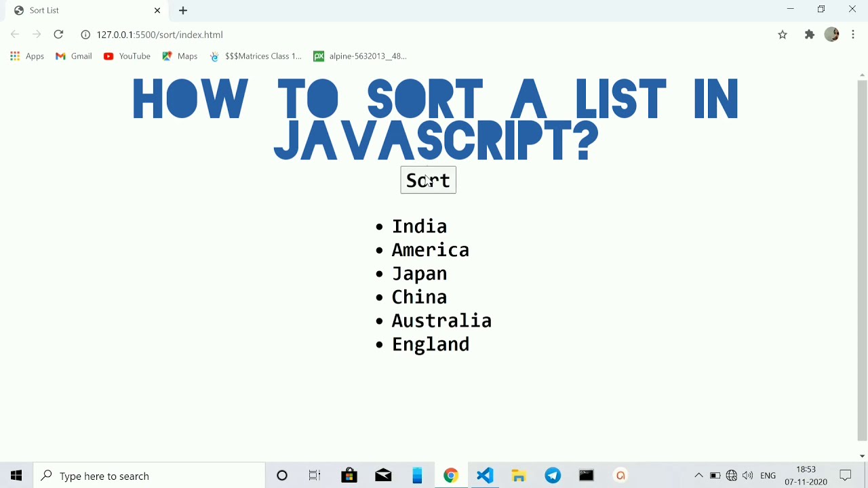Screen dimensions: 868x488
Task: Open the Extensions puzzle icon
Action: coord(809,35)
